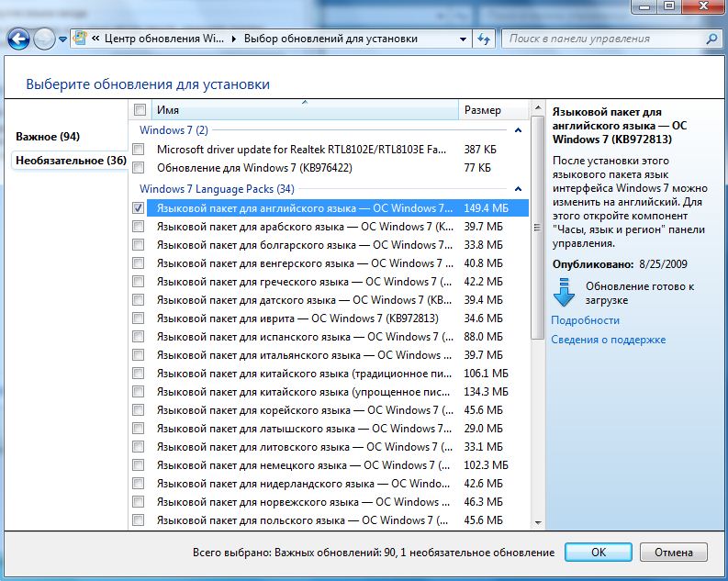This screenshot has width=728, height=581.
Task: Click the 'Отмена' button
Action: point(673,553)
